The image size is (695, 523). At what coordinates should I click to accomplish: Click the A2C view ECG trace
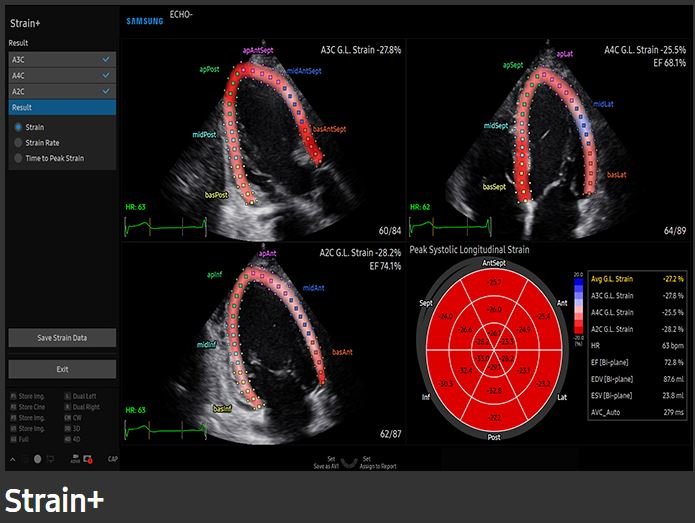(x=166, y=430)
